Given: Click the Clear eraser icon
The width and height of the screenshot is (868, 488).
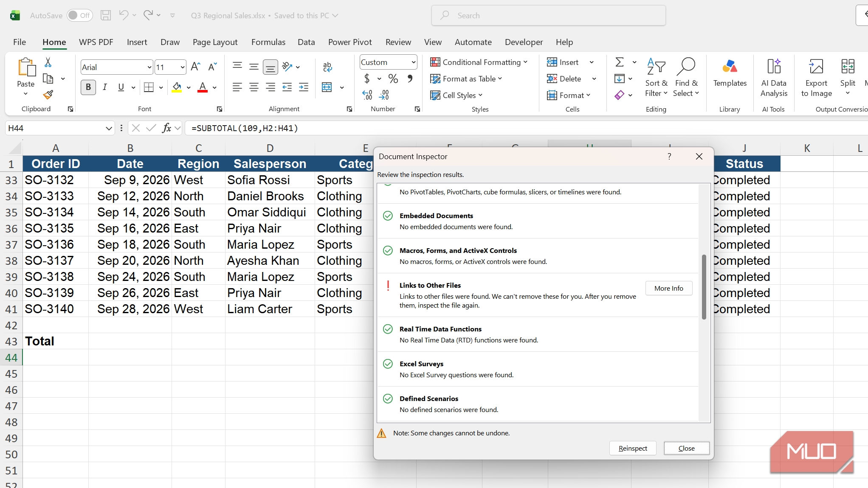Looking at the screenshot, I should pos(620,95).
